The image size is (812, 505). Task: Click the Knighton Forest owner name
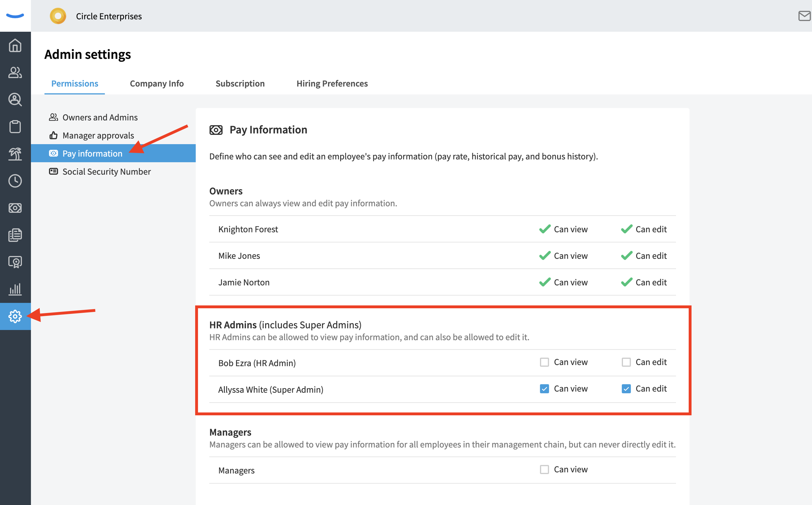[x=248, y=229]
